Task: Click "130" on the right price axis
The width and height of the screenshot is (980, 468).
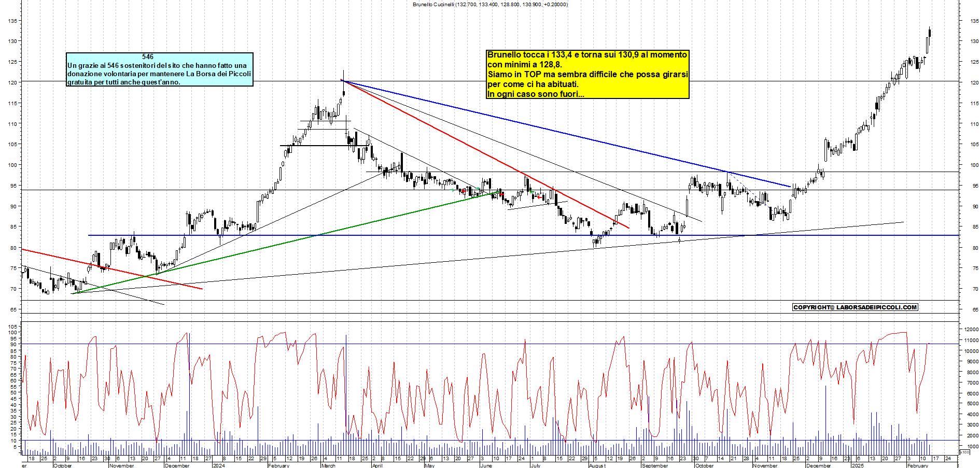Action: coord(974,41)
